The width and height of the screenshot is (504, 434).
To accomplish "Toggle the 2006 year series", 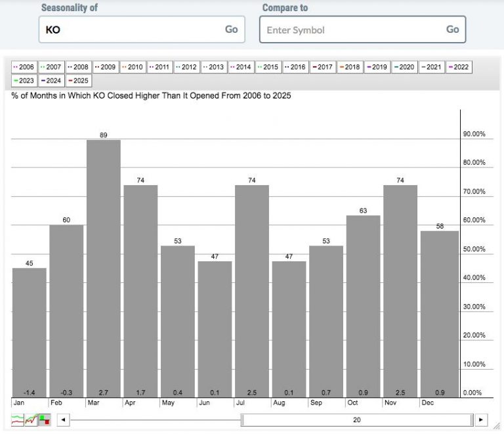I will (24, 67).
